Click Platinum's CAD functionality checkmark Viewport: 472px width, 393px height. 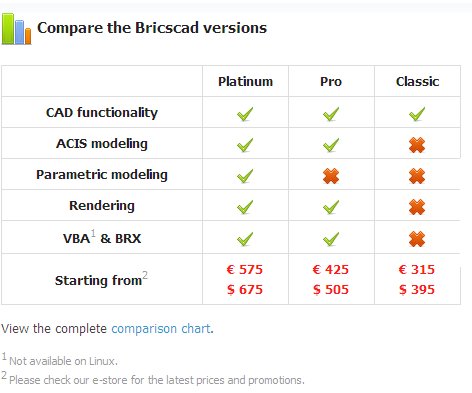[245, 114]
